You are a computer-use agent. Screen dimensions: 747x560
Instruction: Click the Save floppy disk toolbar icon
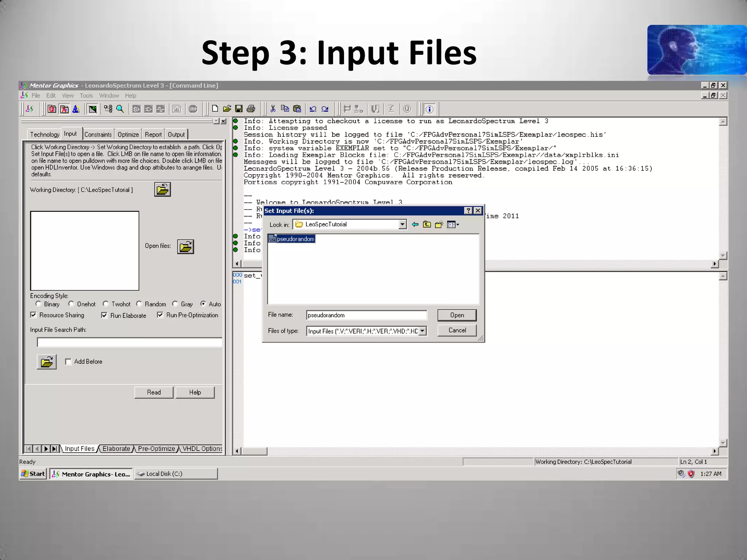[x=239, y=109]
